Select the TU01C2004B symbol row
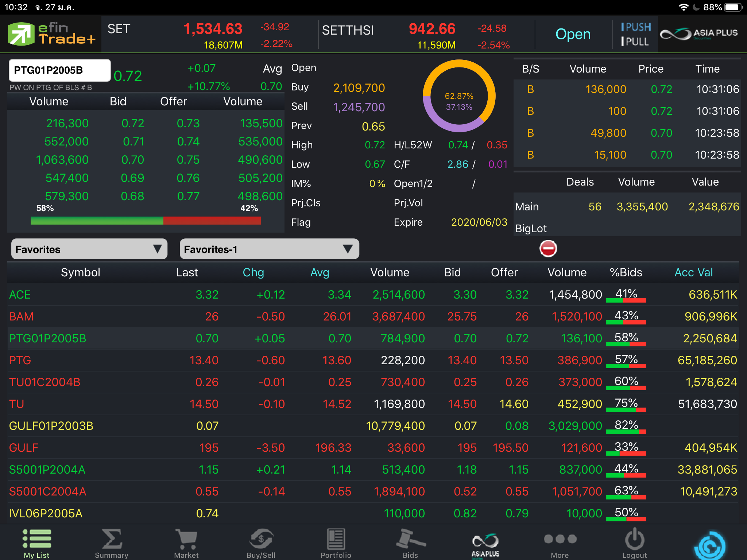 click(x=44, y=382)
